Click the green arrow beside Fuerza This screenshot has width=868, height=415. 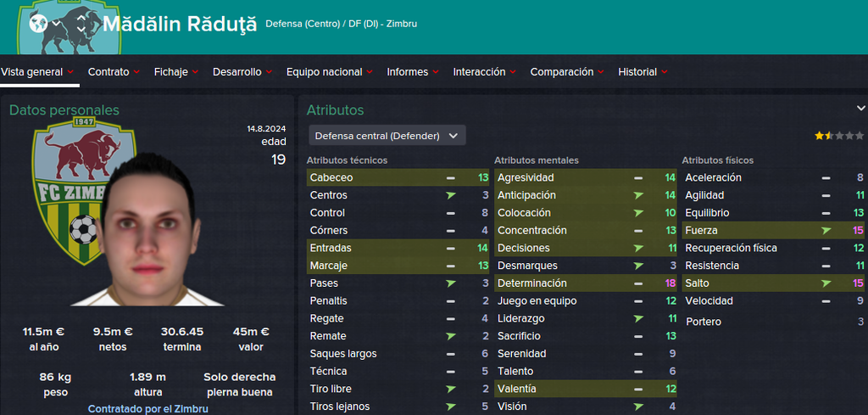pos(826,231)
